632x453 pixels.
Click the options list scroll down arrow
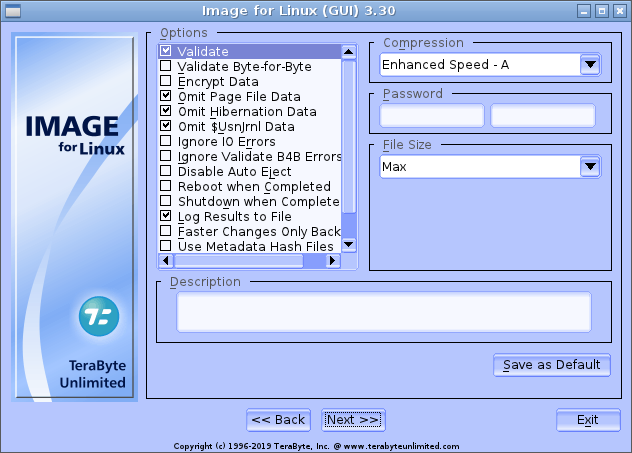click(349, 245)
